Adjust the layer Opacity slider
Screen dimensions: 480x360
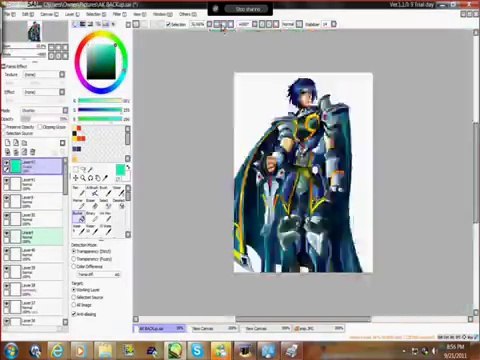[x=44, y=119]
